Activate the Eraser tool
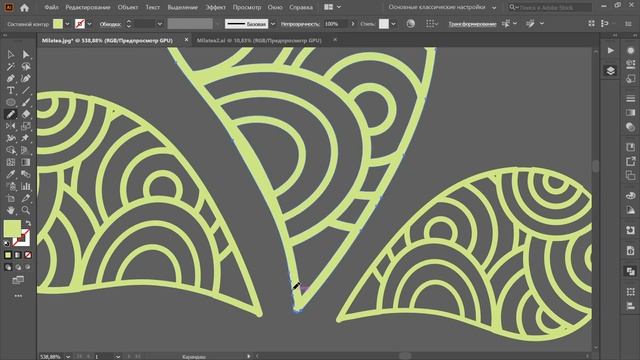 26,114
